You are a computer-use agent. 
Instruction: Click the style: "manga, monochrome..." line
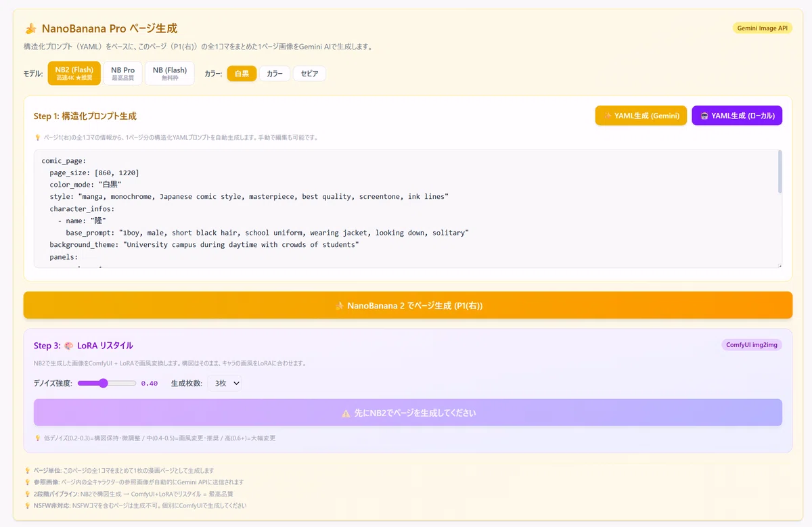[249, 196]
